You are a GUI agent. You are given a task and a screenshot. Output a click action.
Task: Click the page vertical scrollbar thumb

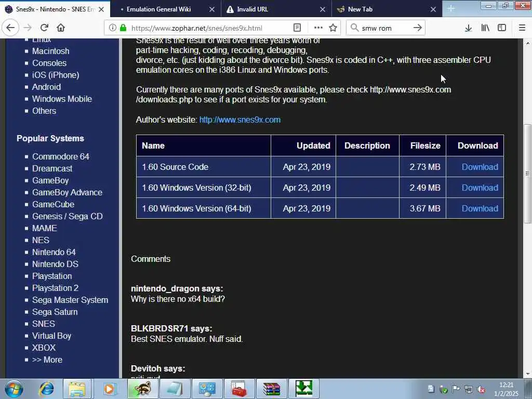[x=527, y=174]
